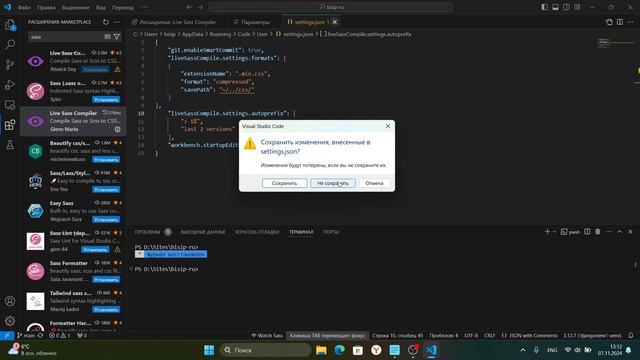Clear the extensions search results icon
Image resolution: width=640 pixels, height=360 pixels.
tap(107, 37)
